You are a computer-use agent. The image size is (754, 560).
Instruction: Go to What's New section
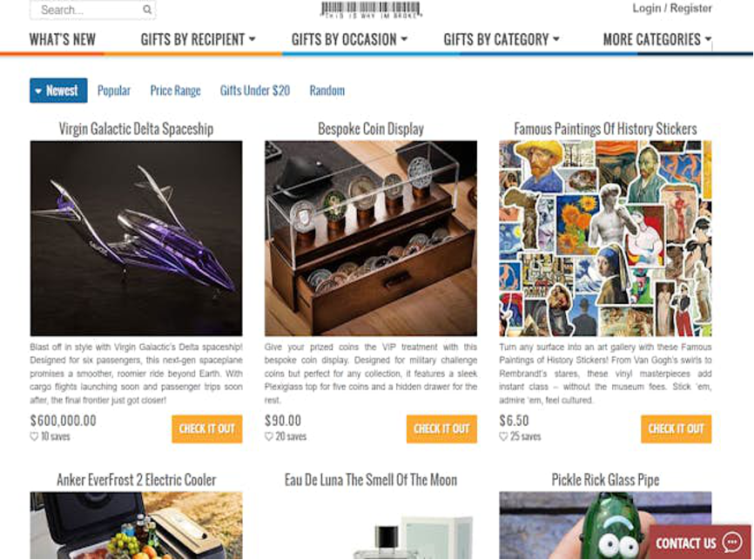point(63,39)
